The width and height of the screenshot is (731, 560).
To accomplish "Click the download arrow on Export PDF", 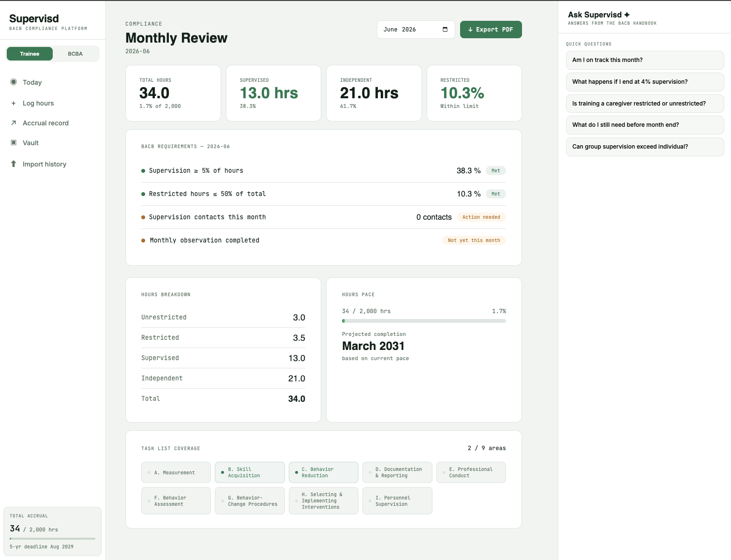I will 470,30.
